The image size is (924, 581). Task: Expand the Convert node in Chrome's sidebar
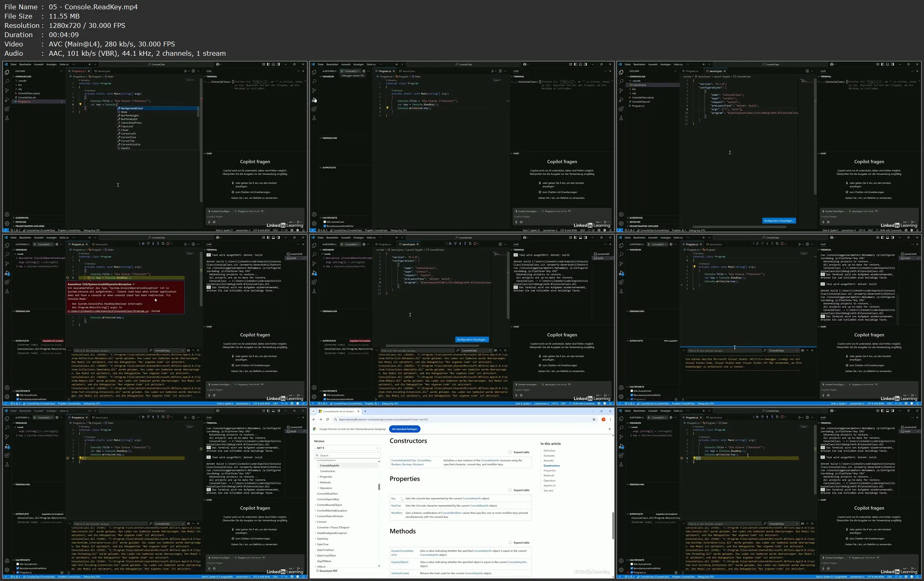[x=316, y=522]
